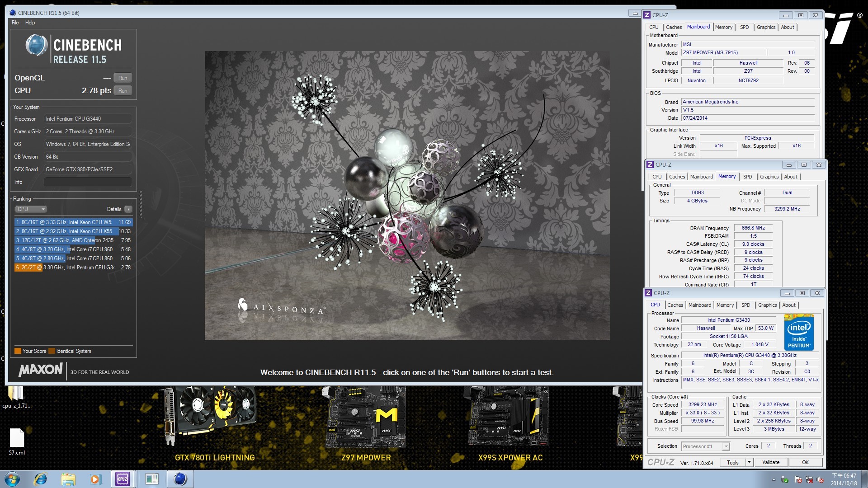Select ranking row Intel Xeon CPU X55 10.33
The height and width of the screenshot is (488, 868).
click(74, 231)
